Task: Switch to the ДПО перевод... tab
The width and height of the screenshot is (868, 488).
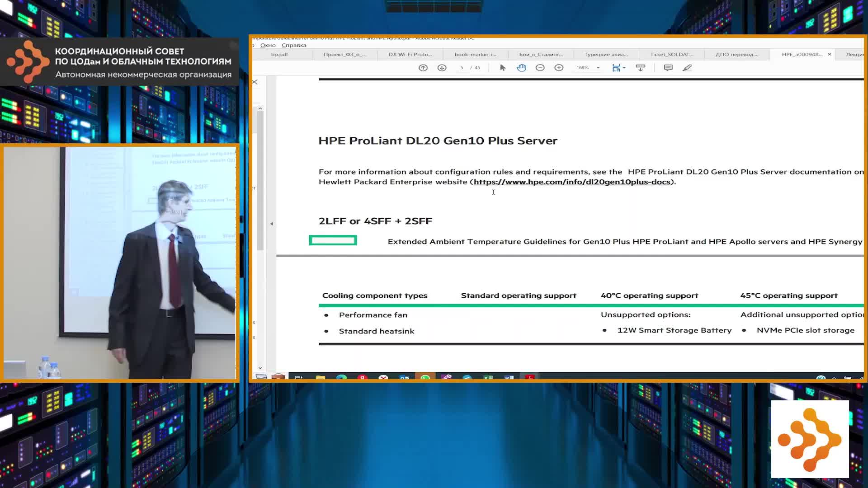Action: (x=737, y=54)
